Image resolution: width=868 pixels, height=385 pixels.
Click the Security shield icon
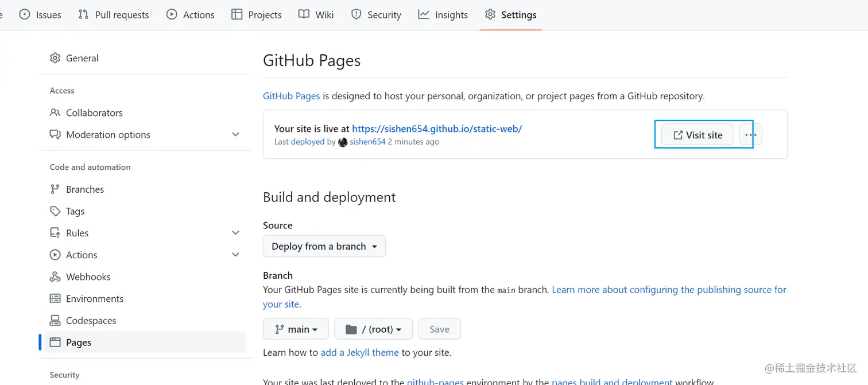tap(356, 14)
